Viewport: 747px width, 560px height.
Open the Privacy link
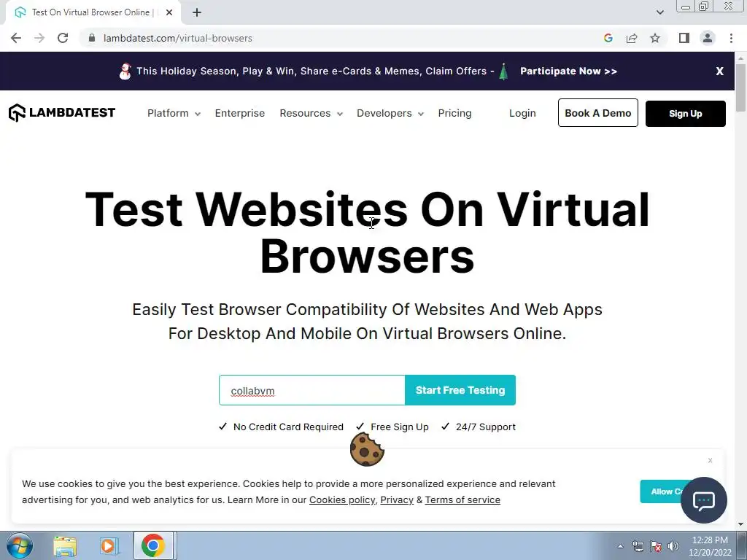(x=397, y=500)
